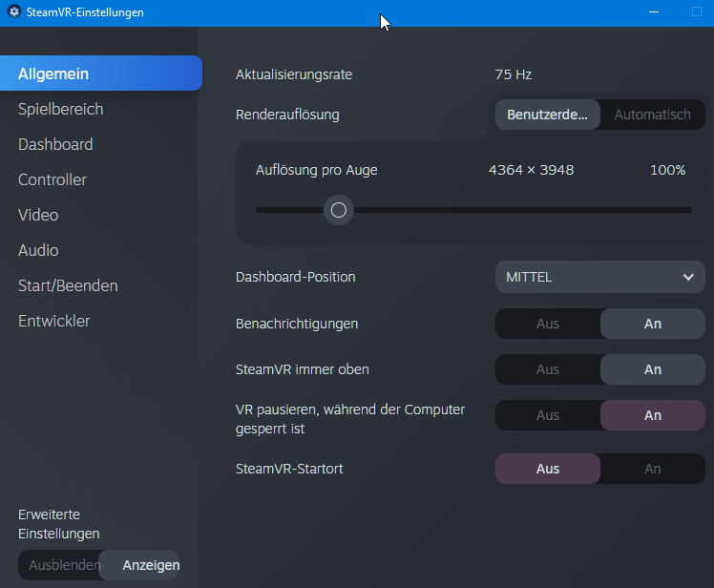The width and height of the screenshot is (714, 588).
Task: Set SteamVR-Startort to An
Action: [653, 469]
